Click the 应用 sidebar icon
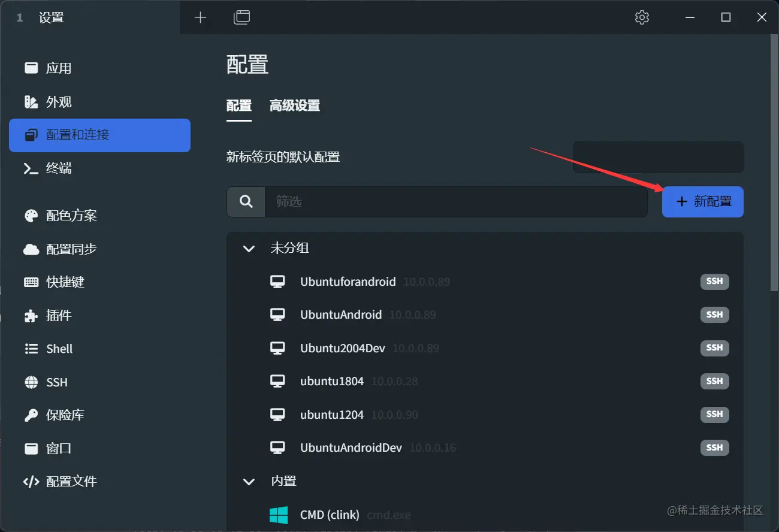The width and height of the screenshot is (779, 532). pyautogui.click(x=31, y=68)
